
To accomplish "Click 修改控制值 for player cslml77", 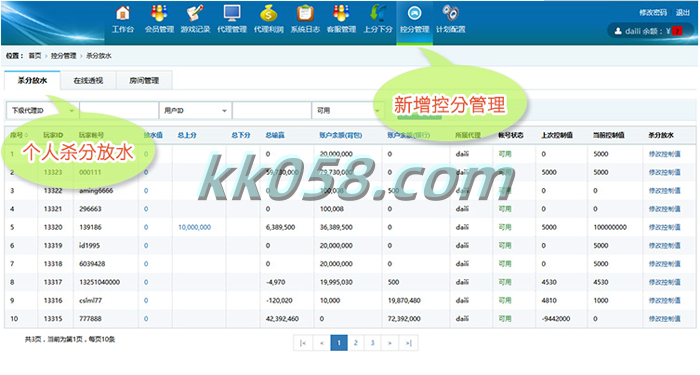I will (x=664, y=300).
